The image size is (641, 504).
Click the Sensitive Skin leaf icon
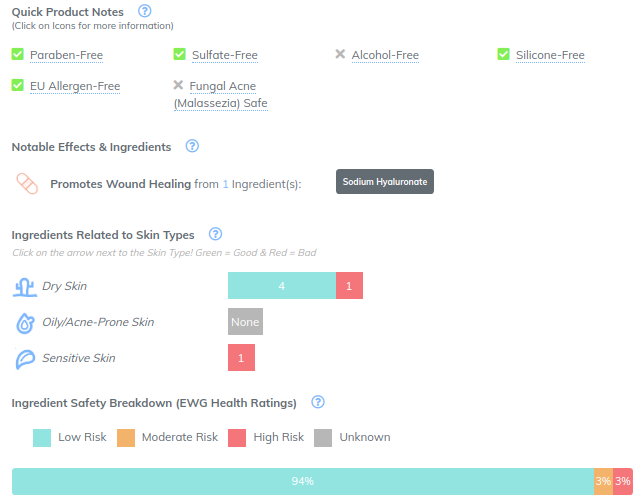pyautogui.click(x=25, y=359)
